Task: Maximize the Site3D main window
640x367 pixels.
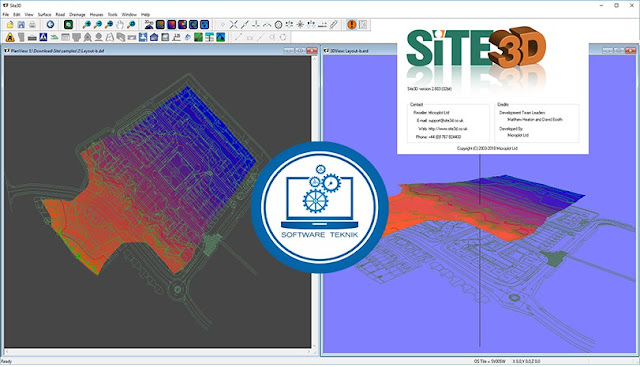Action: coord(616,5)
